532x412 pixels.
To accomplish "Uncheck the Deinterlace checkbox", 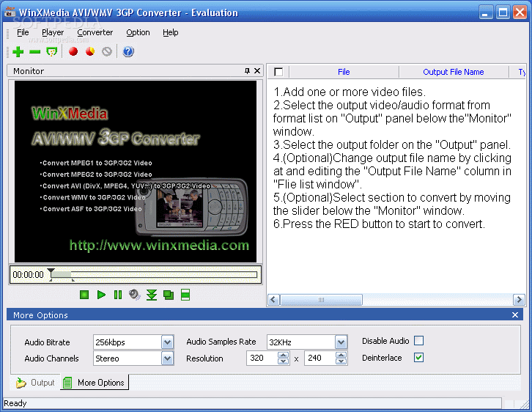I will [x=419, y=357].
